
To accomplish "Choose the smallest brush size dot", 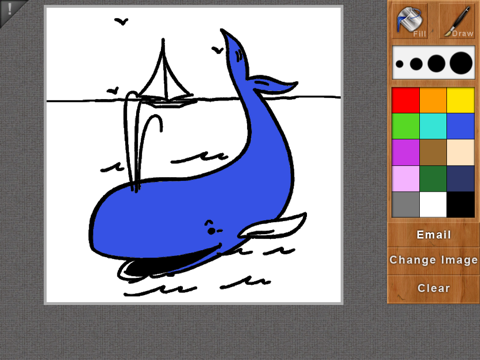I will 399,64.
